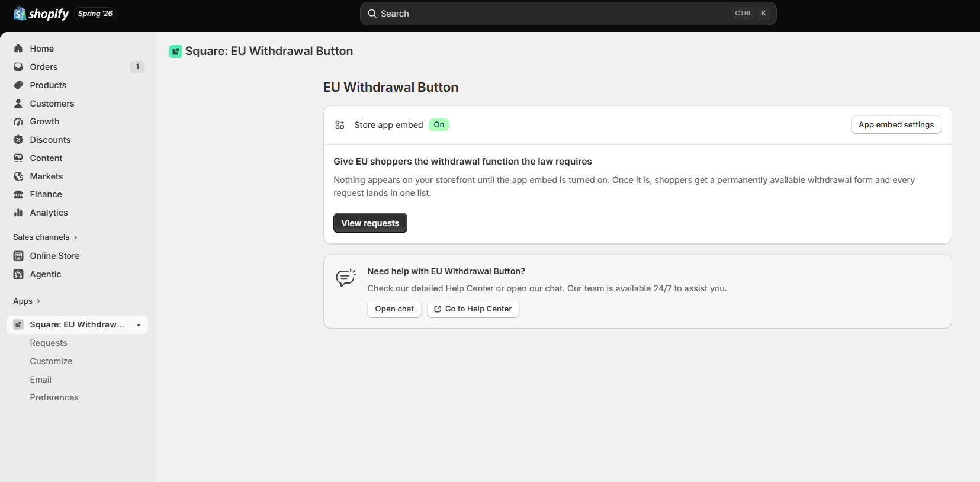Open the Content section
Screen dimensions: 980x482
coord(78,158)
